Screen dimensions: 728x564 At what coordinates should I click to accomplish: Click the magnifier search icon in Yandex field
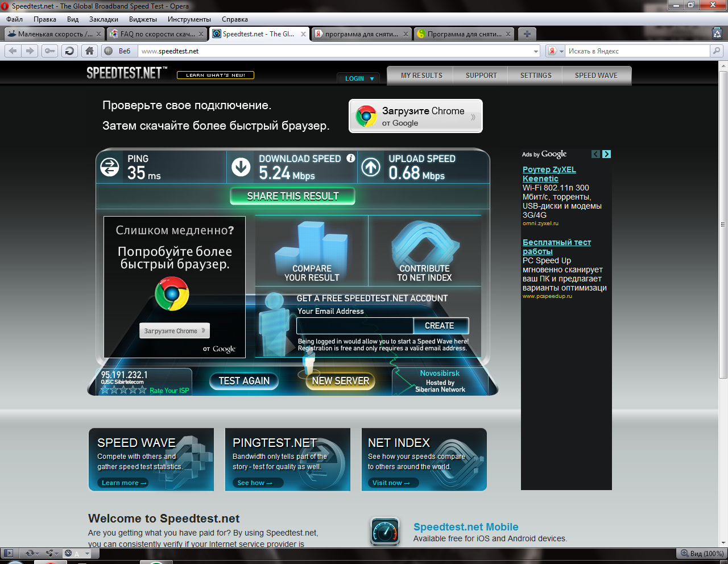tap(717, 51)
